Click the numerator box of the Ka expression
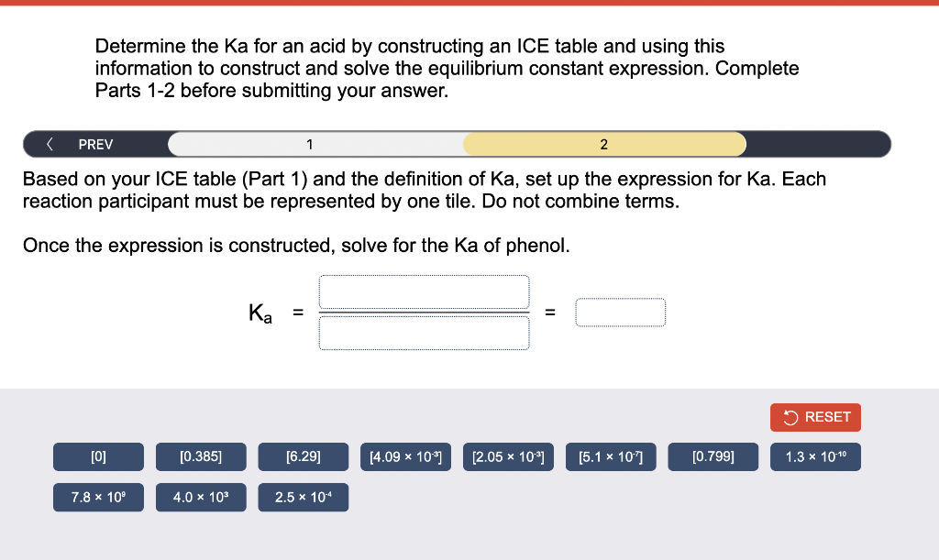This screenshot has height=560, width=939. 424,291
